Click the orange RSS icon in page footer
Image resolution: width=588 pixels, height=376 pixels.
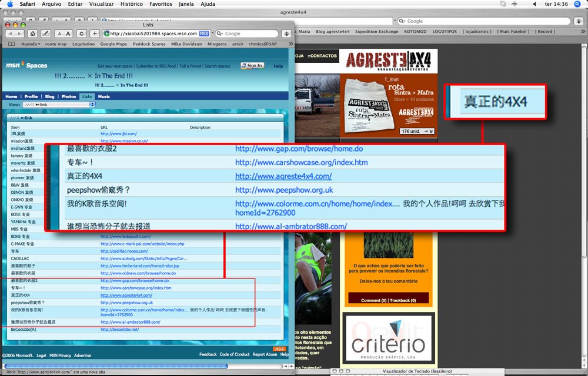click(x=279, y=349)
